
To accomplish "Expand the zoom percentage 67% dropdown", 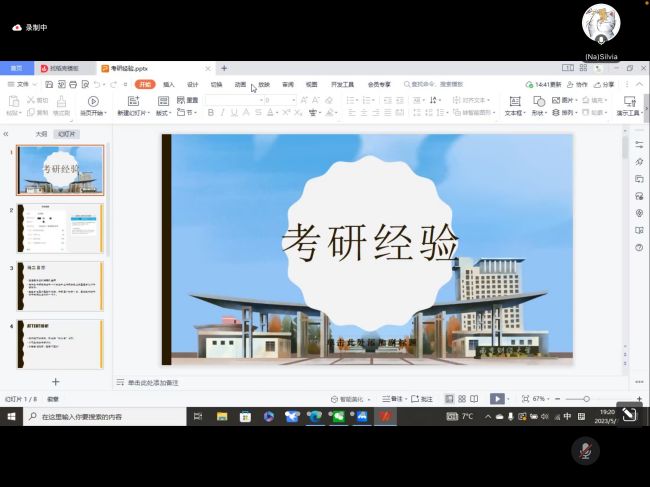I will [x=540, y=398].
